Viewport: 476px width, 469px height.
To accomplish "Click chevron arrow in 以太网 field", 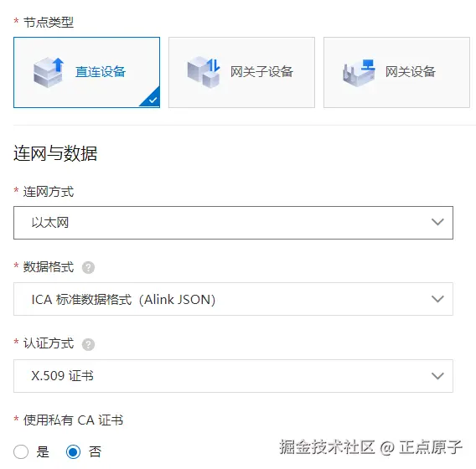I will (437, 223).
